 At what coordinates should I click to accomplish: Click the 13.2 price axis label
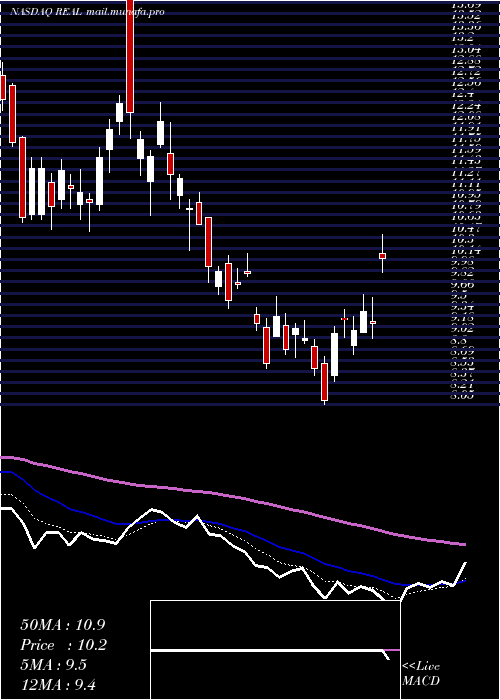pos(462,38)
